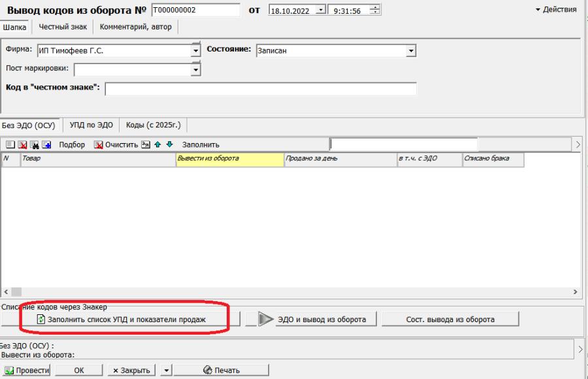
Task: Click the Подбор toolbar button
Action: tap(72, 144)
